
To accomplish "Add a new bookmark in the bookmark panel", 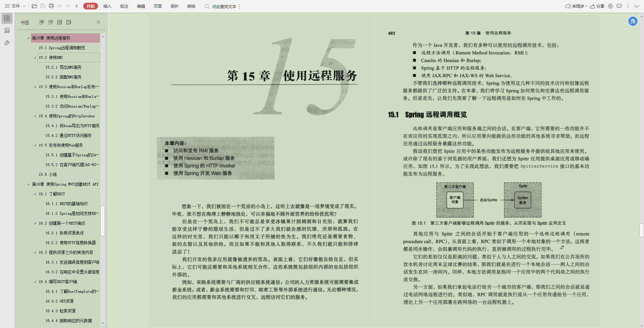I will click(59, 22).
